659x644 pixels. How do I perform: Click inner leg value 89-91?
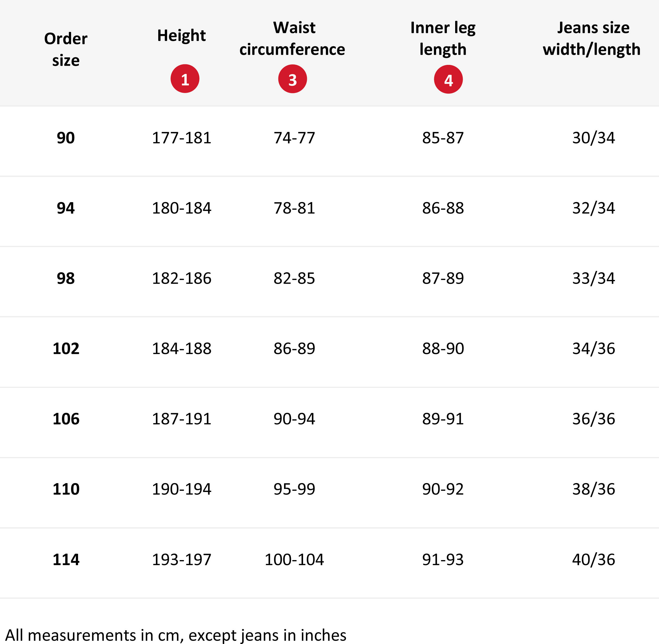coord(443,419)
